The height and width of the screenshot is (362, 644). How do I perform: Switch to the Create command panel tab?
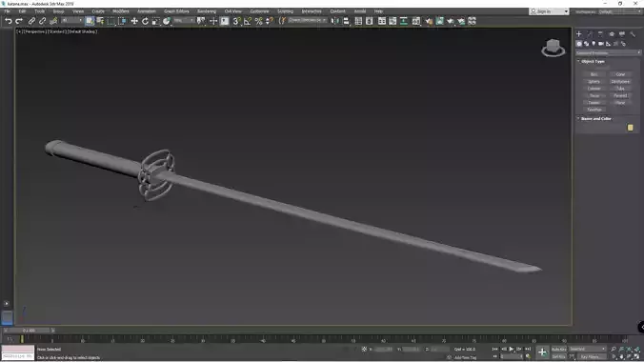pyautogui.click(x=579, y=34)
